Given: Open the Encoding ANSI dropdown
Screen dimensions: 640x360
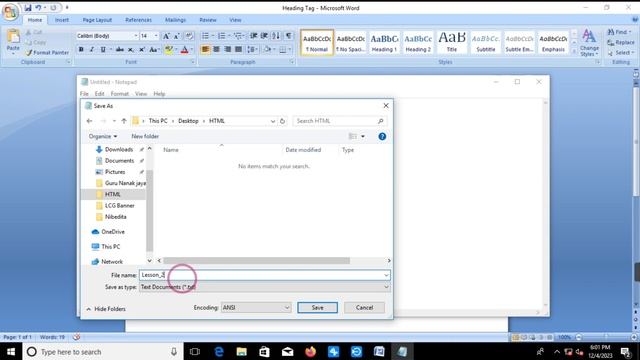Looking at the screenshot, I should click(x=256, y=307).
